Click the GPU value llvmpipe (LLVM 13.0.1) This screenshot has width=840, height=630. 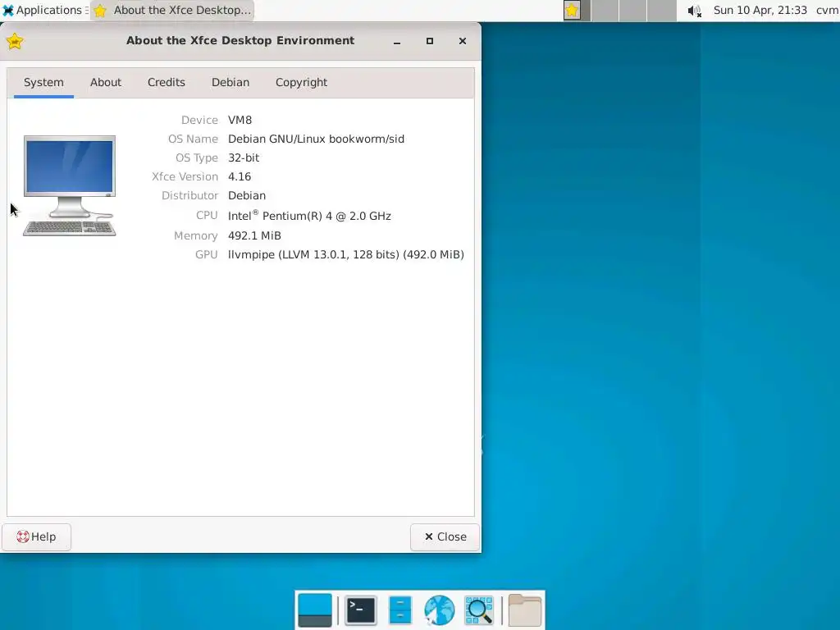pos(346,254)
